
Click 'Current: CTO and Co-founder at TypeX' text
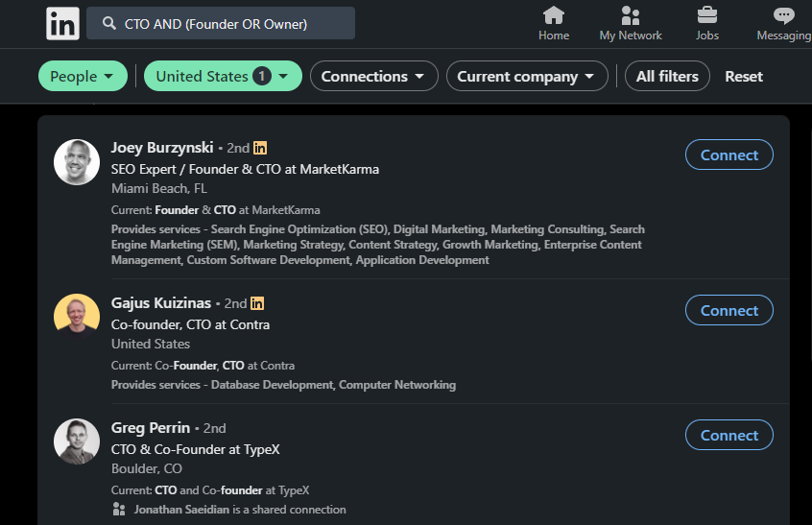point(210,490)
